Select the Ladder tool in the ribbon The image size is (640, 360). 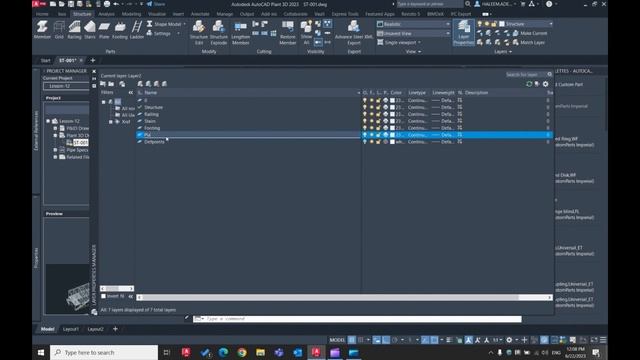137,30
